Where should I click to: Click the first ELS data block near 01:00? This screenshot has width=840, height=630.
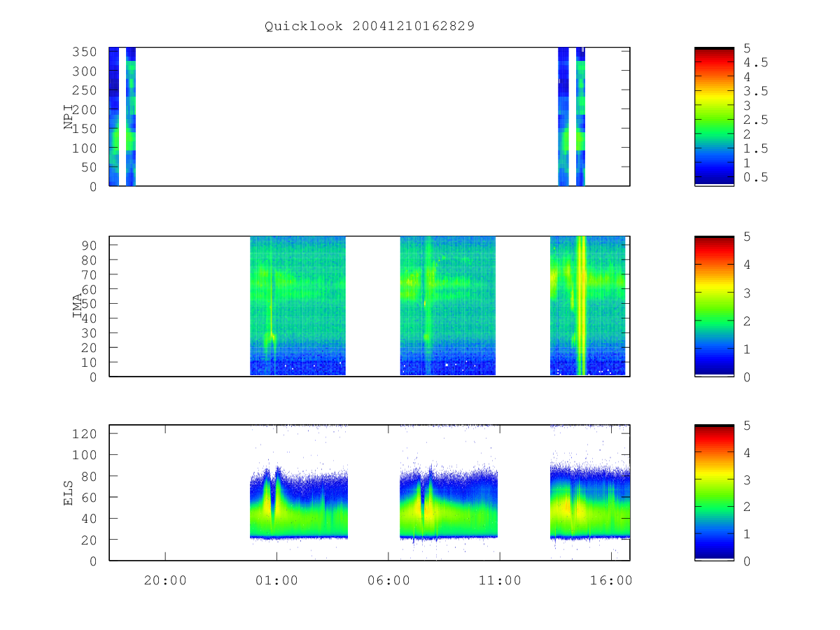[299, 504]
